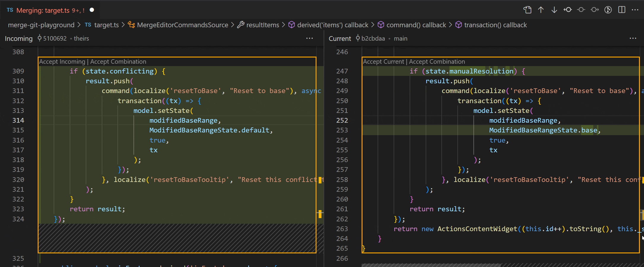Expand the resultItems breadcrumb

coord(263,25)
